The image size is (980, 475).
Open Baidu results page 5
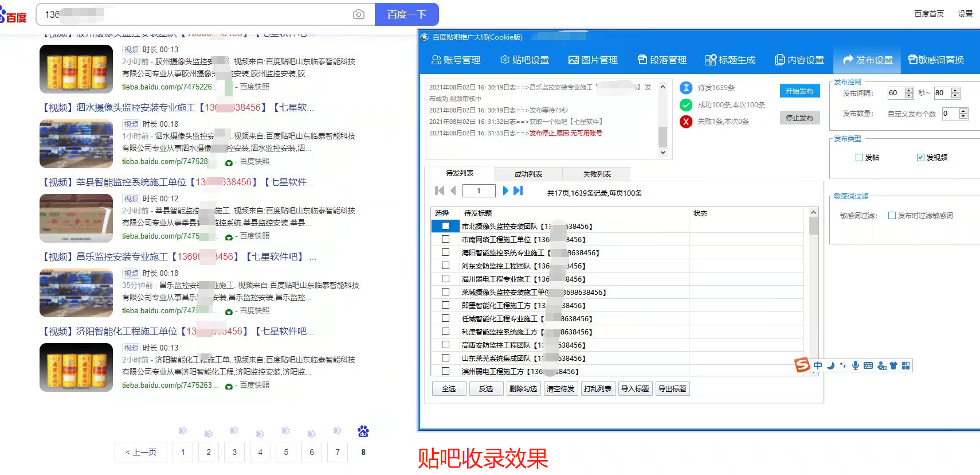point(286,452)
